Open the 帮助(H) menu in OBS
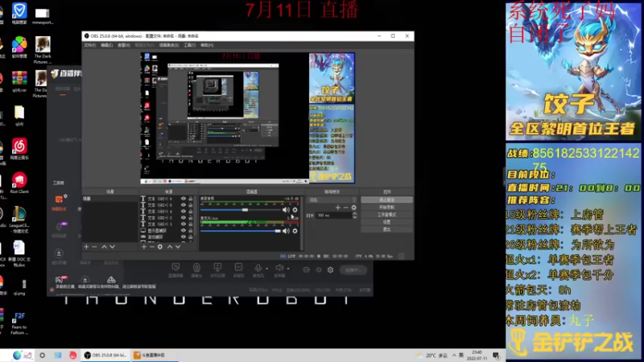 [207, 45]
